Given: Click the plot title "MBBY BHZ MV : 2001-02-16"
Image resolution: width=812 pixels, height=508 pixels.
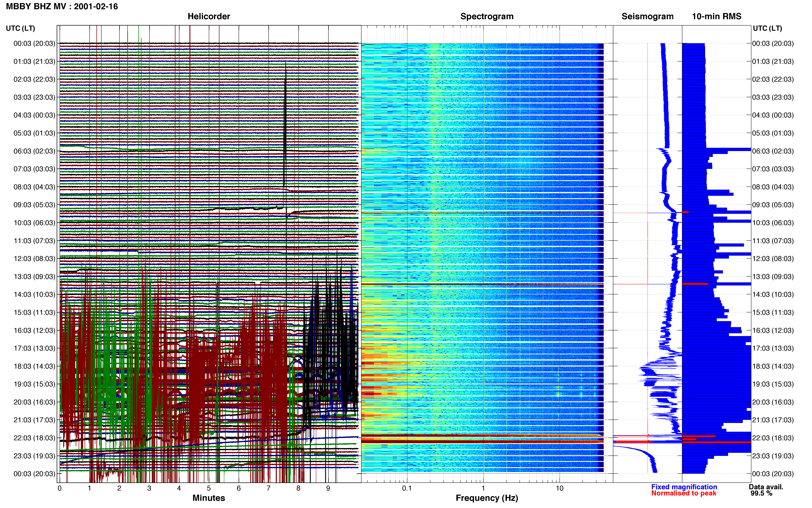Looking at the screenshot, I should point(62,6).
